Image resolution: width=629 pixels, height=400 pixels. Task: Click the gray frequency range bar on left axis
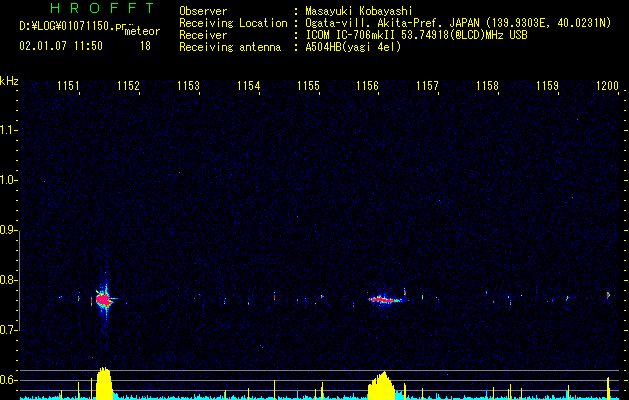tap(19, 281)
